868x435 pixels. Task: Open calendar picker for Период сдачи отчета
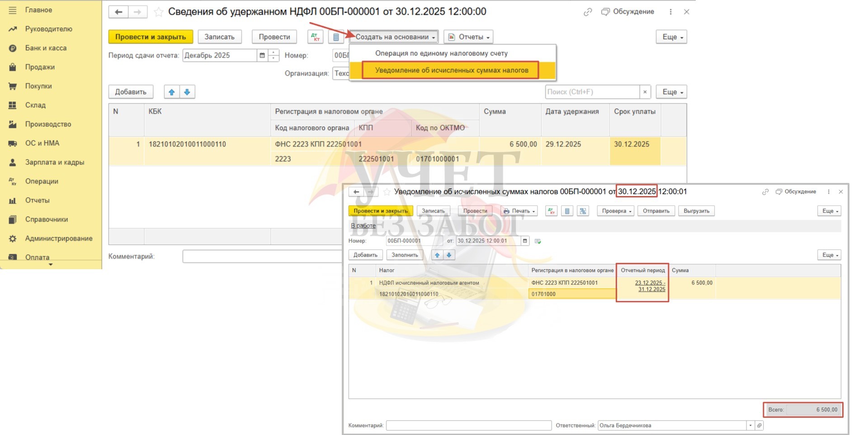click(262, 56)
